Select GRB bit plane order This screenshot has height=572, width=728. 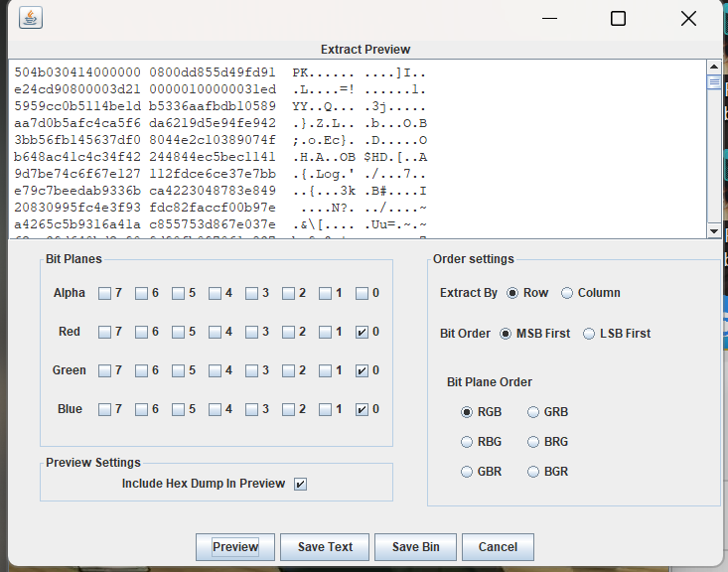533,412
